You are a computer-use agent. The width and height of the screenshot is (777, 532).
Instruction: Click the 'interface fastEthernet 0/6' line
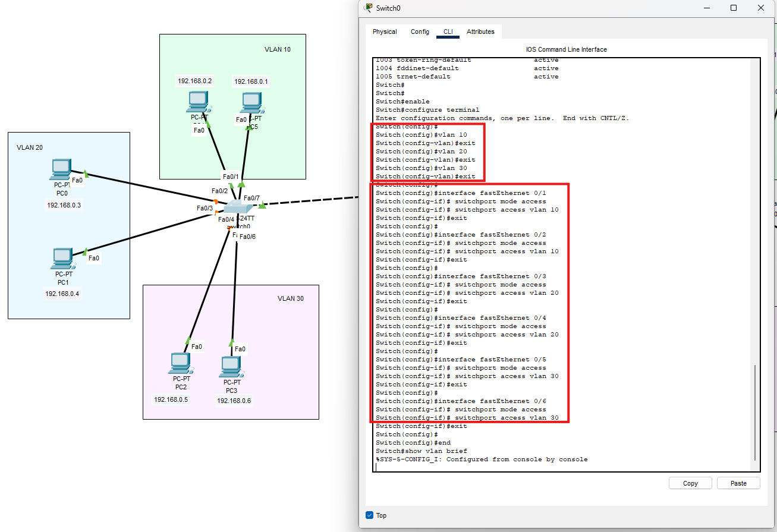tap(461, 401)
